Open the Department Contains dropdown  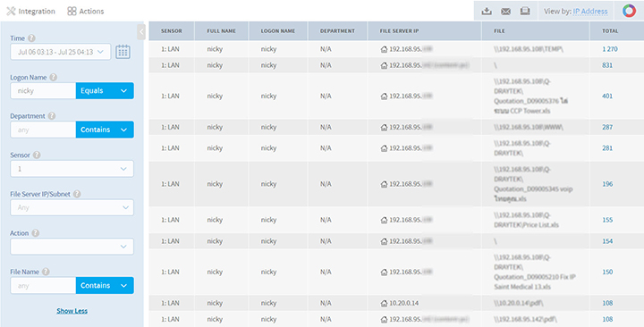coord(105,130)
